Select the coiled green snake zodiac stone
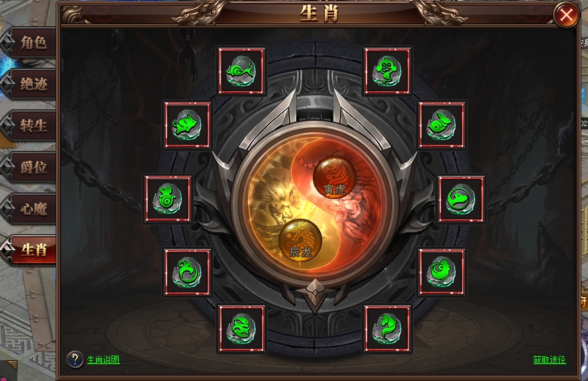The width and height of the screenshot is (588, 381). click(241, 329)
